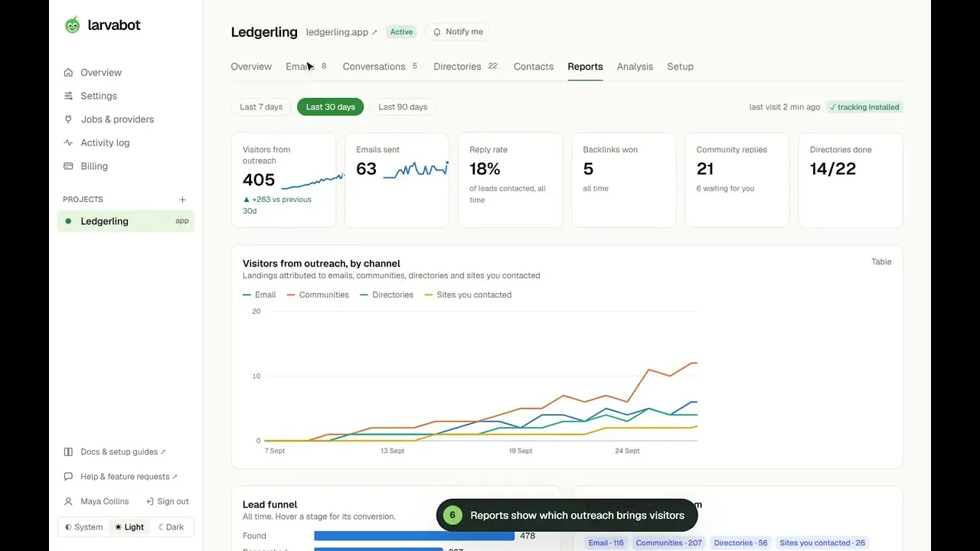Screen dimensions: 980x551
Task: Toggle Sites you contacted legend series
Action: pyautogui.click(x=468, y=295)
